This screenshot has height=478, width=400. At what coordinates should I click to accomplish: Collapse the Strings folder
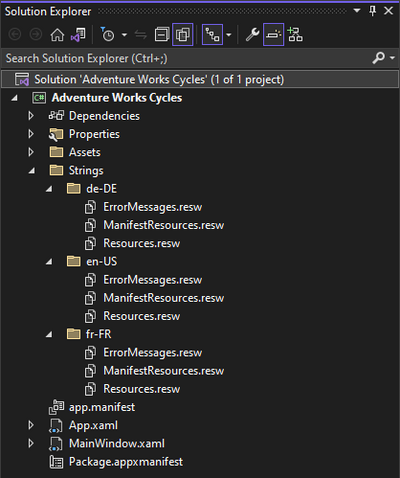32,171
